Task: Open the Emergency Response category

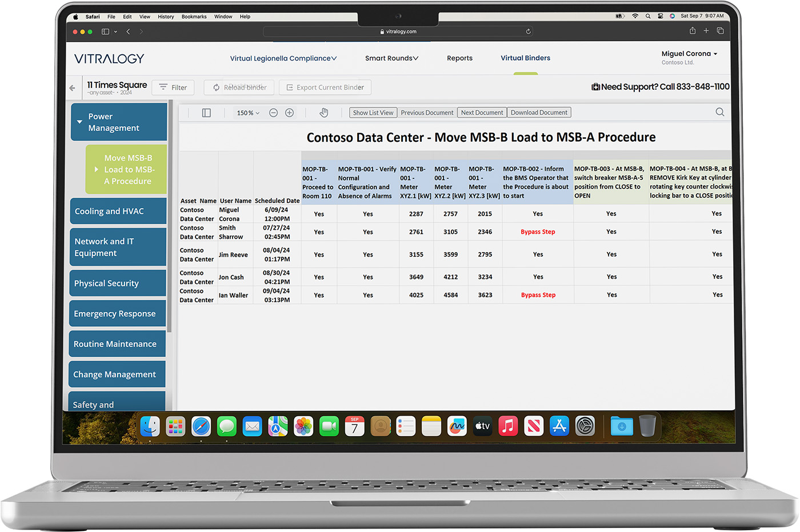Action: pos(117,314)
